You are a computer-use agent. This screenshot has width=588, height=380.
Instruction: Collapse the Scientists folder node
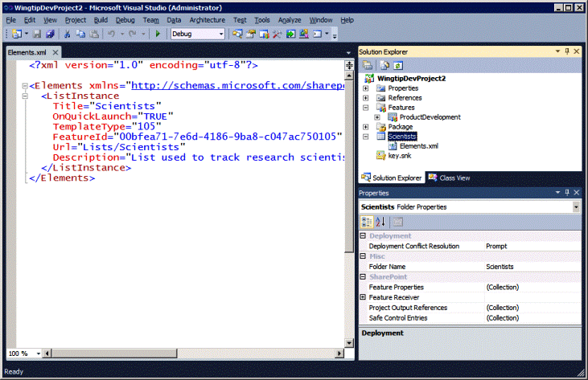pyautogui.click(x=366, y=137)
